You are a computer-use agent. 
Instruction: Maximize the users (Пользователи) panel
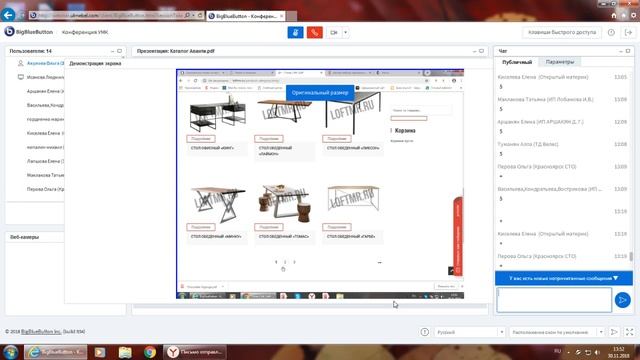tap(120, 51)
